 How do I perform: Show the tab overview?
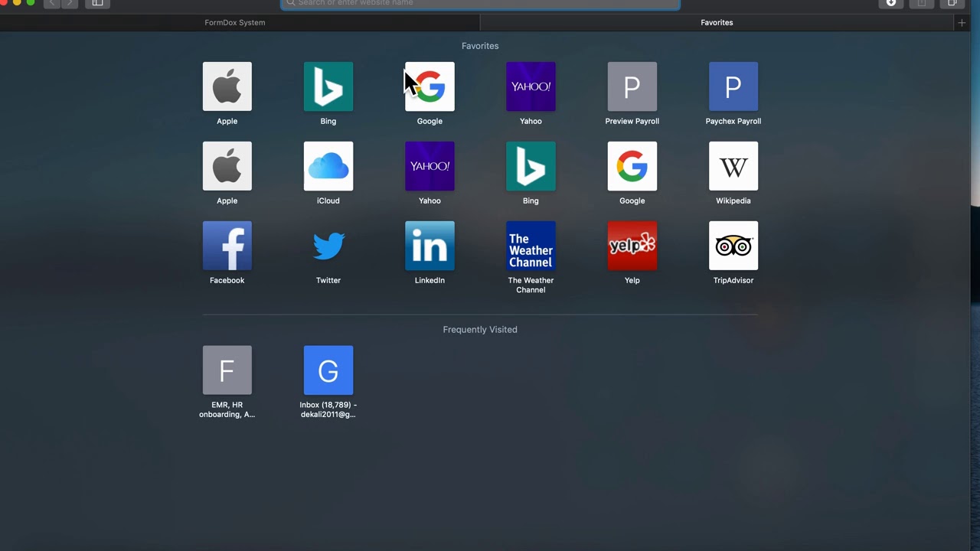pyautogui.click(x=952, y=3)
